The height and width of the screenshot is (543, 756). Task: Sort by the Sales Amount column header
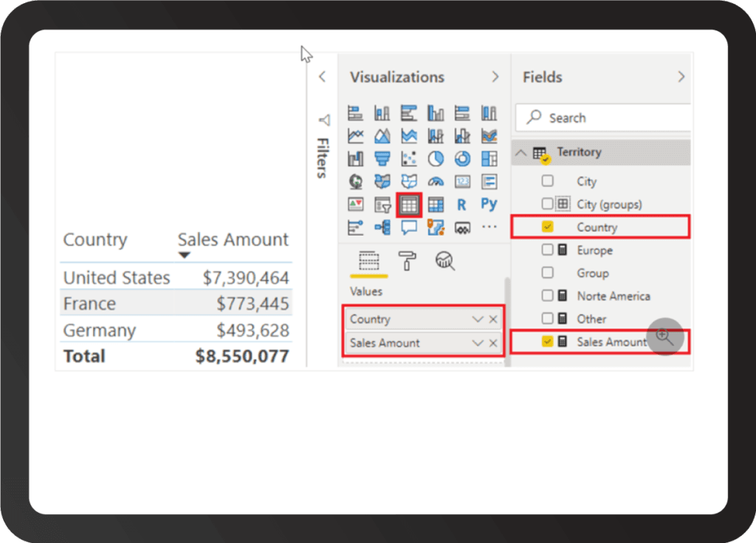coord(233,240)
